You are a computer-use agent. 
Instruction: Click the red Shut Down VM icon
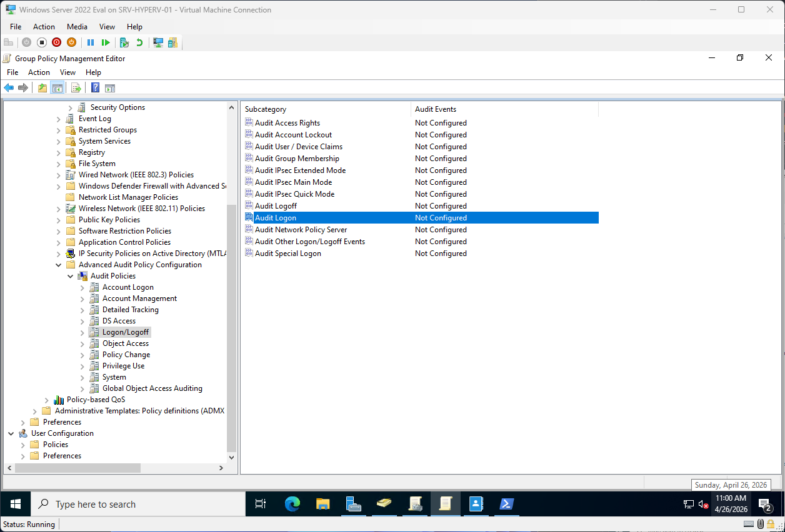click(x=56, y=42)
